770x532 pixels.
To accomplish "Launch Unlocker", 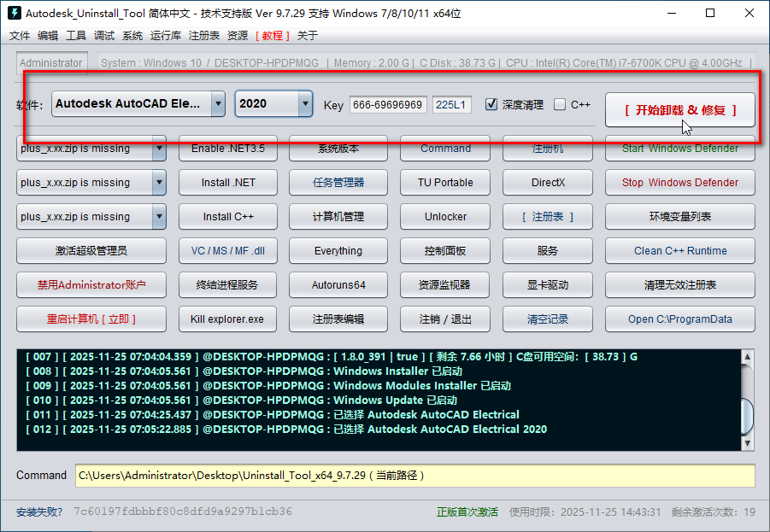I will click(445, 216).
